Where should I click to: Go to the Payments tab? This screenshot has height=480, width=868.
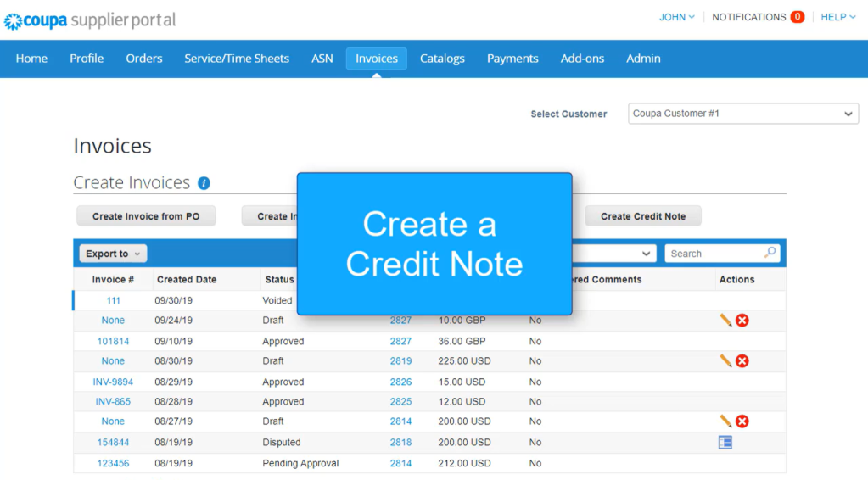coord(512,58)
